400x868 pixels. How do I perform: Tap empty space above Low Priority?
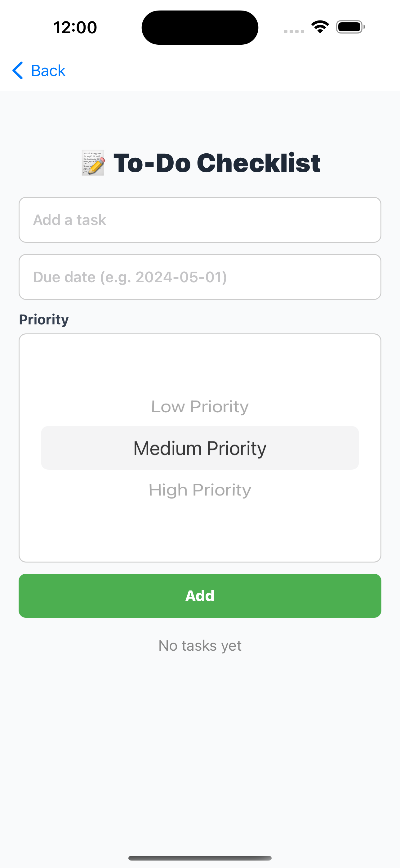pos(200,366)
